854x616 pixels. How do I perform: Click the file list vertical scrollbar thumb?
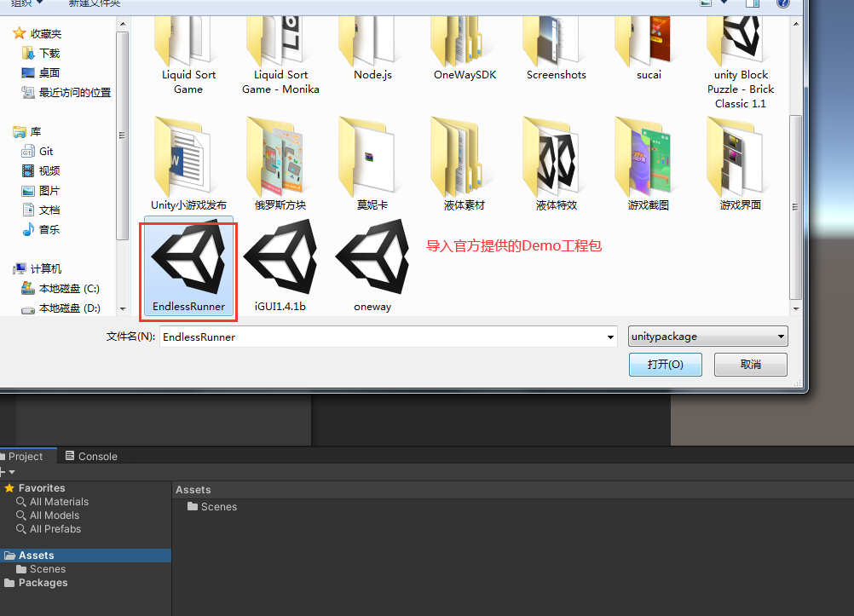point(796,207)
